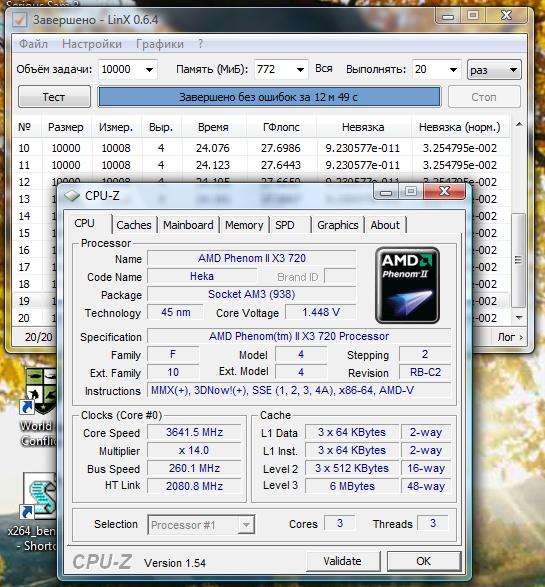
Task: Click the Validate button in CPU-Z
Action: [343, 561]
